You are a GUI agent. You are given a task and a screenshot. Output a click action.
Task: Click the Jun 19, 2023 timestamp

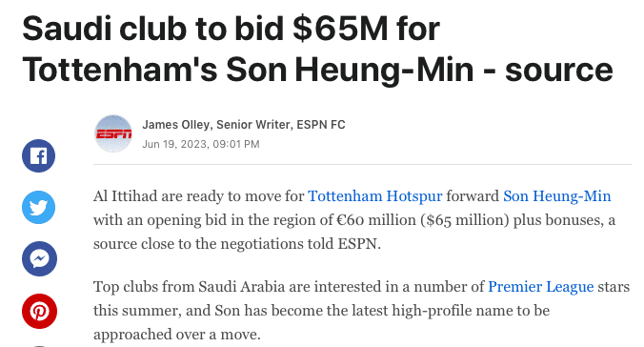click(201, 144)
